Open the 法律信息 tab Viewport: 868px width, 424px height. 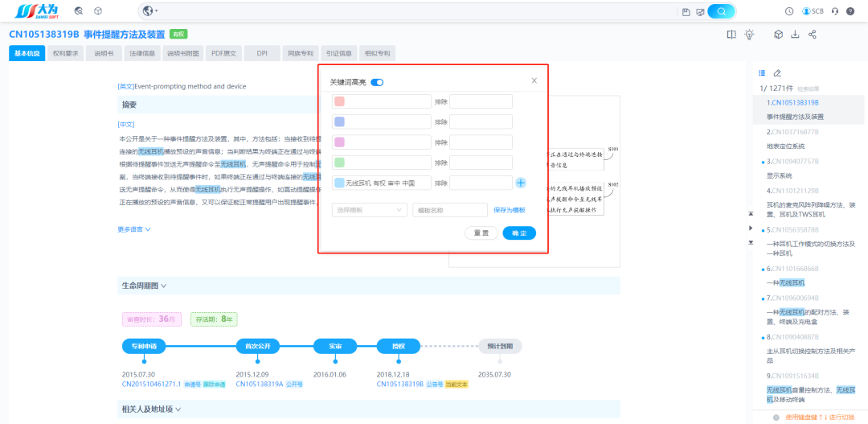point(142,54)
